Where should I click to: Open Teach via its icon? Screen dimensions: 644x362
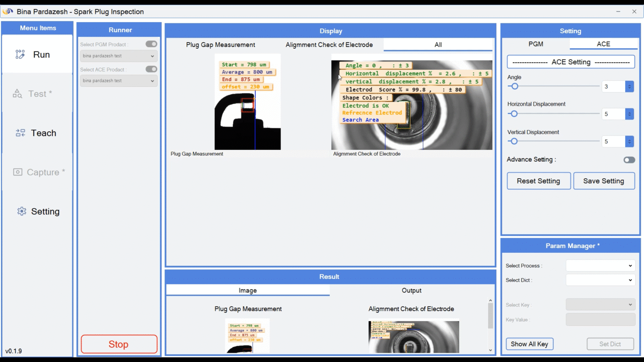[x=20, y=133]
